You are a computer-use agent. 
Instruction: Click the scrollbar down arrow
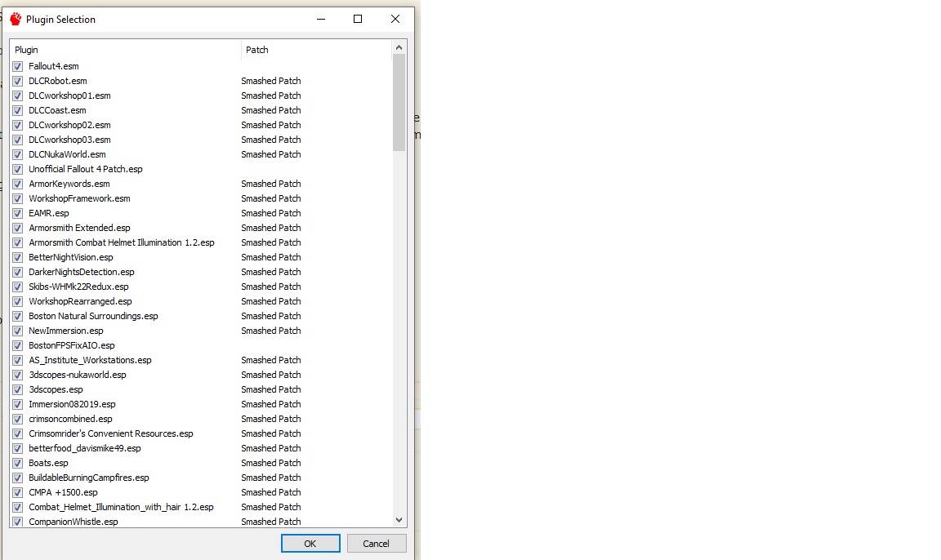(x=399, y=520)
